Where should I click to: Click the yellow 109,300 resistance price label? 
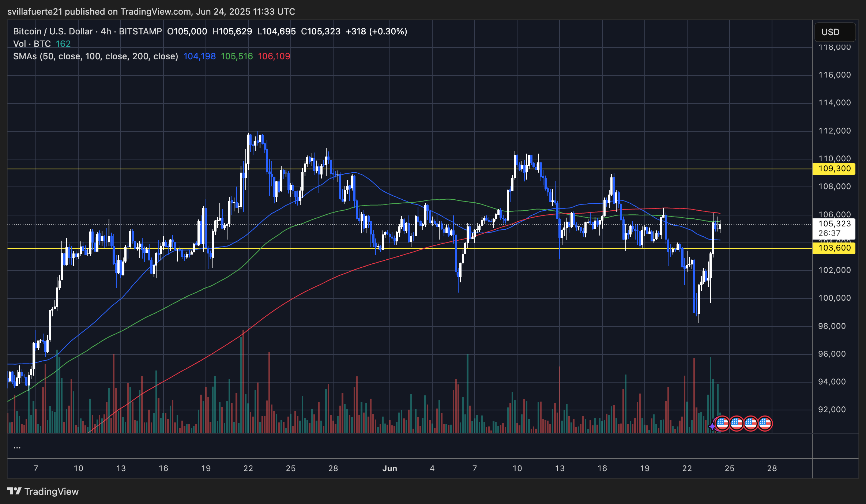pyautogui.click(x=834, y=169)
